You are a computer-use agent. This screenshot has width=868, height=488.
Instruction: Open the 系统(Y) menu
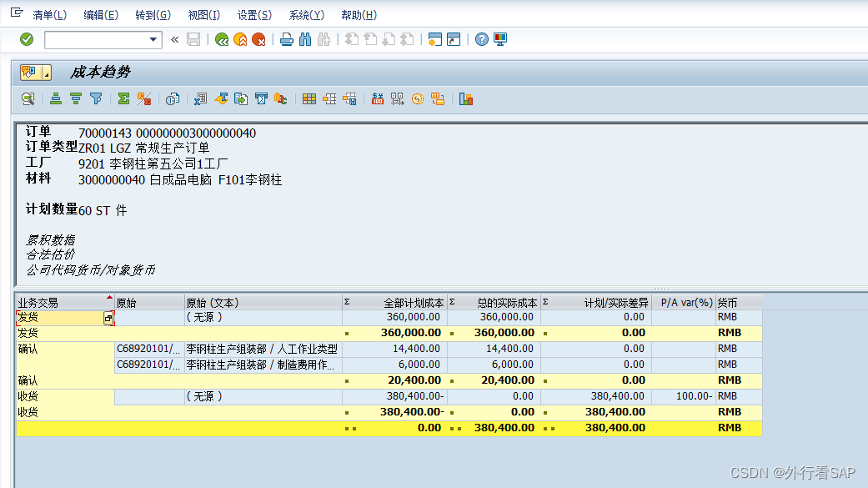tap(306, 15)
